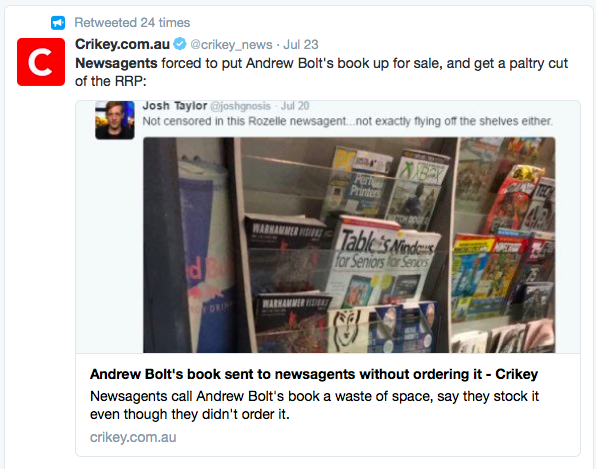Open the Crikey.com.au account name
This screenshot has width=596, height=469.
[122, 44]
